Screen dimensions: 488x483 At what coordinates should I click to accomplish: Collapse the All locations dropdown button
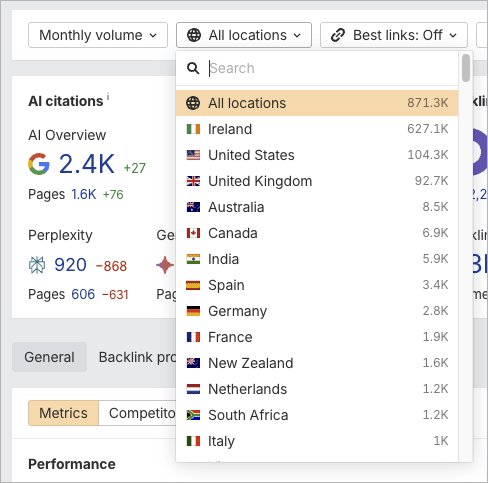(x=244, y=35)
